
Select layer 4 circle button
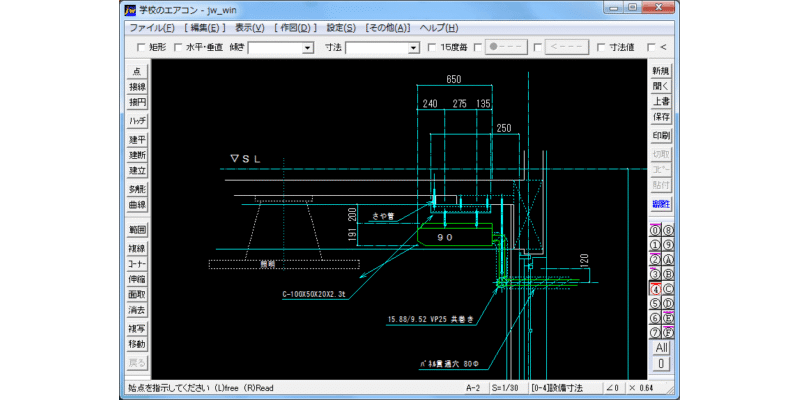coord(656,289)
